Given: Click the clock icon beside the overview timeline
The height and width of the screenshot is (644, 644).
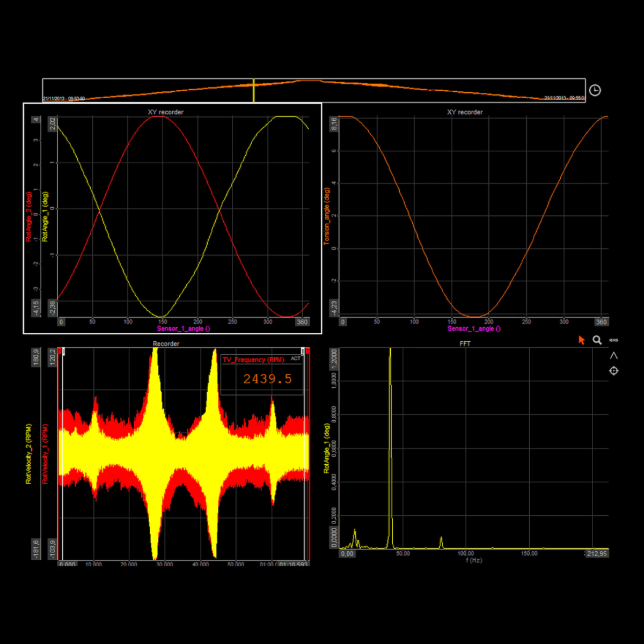Looking at the screenshot, I should pyautogui.click(x=595, y=91).
